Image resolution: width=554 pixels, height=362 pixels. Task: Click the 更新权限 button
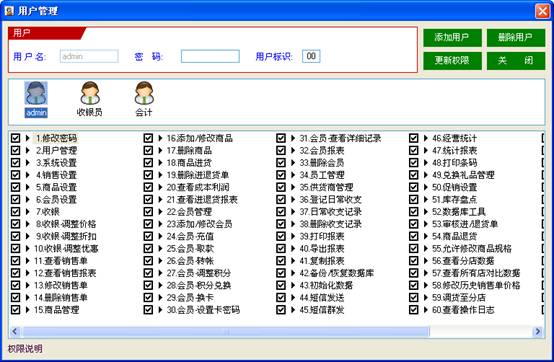click(452, 61)
